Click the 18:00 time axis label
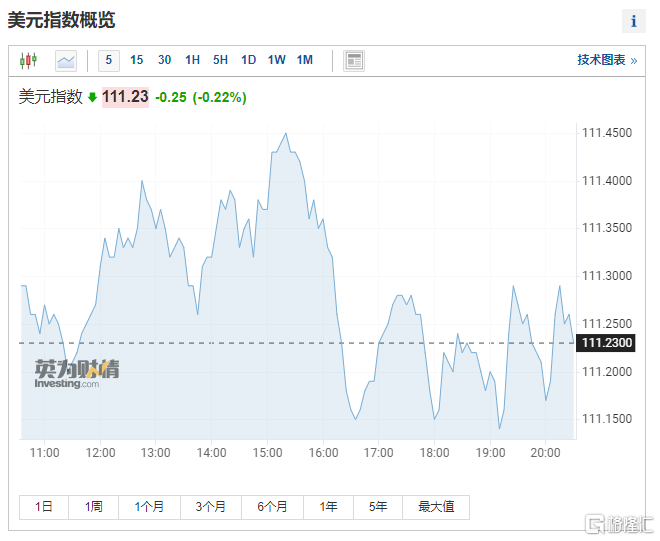 pos(434,453)
